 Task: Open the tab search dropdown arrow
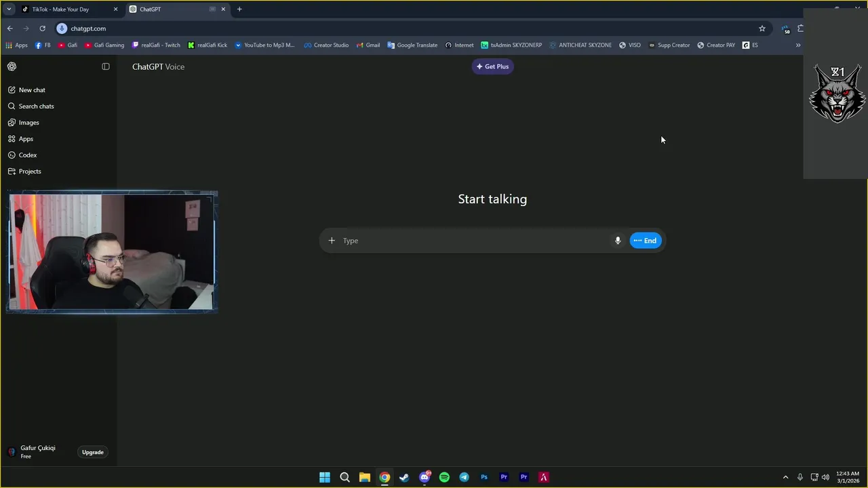(9, 9)
